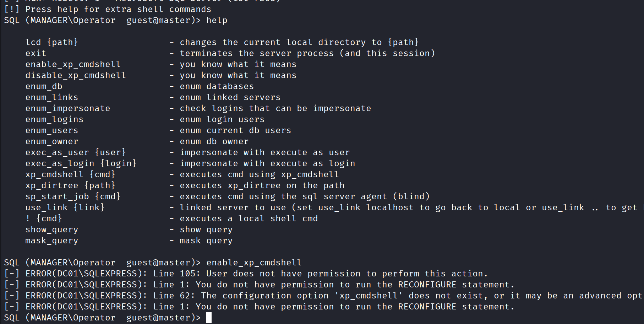Click the 'disable_xp_cmdshell' help entry
Image resolution: width=644 pixels, height=324 pixels.
(76, 75)
